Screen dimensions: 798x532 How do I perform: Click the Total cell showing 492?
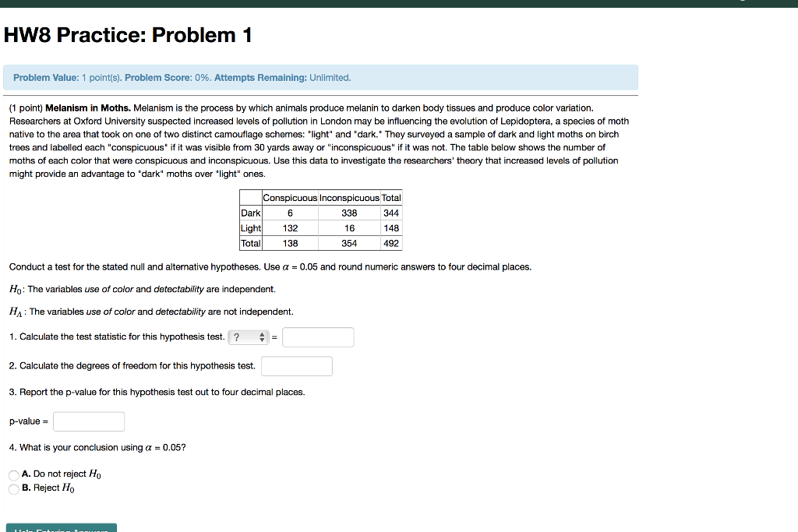(390, 243)
